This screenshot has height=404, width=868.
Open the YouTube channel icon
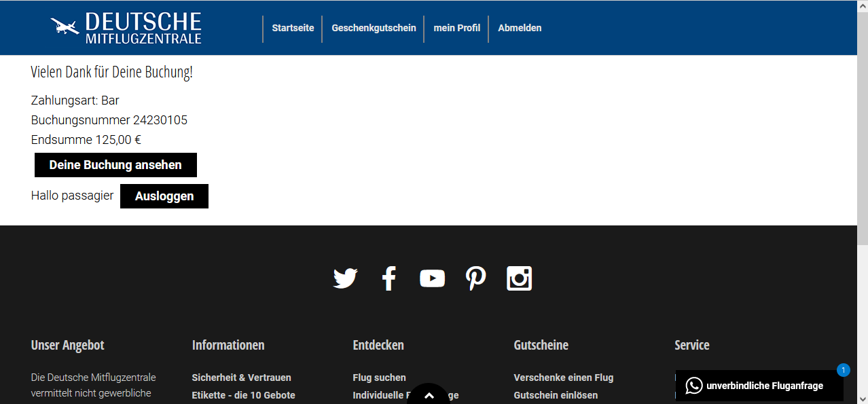coord(432,278)
